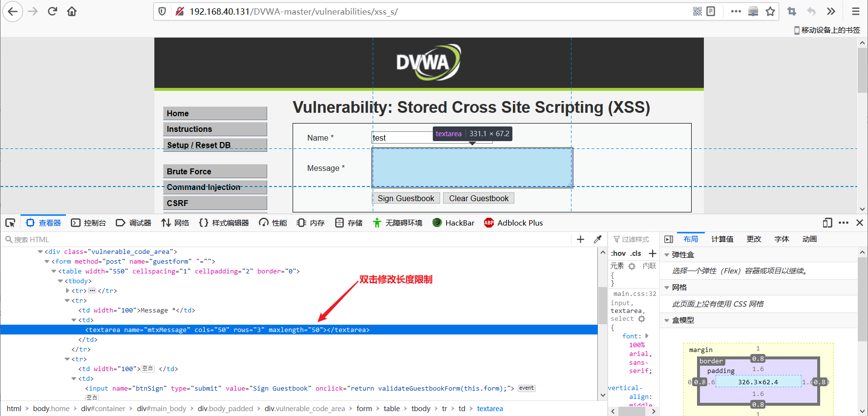Image resolution: width=868 pixels, height=416 pixels.
Task: Select the 计算值 computed tab
Action: point(722,239)
